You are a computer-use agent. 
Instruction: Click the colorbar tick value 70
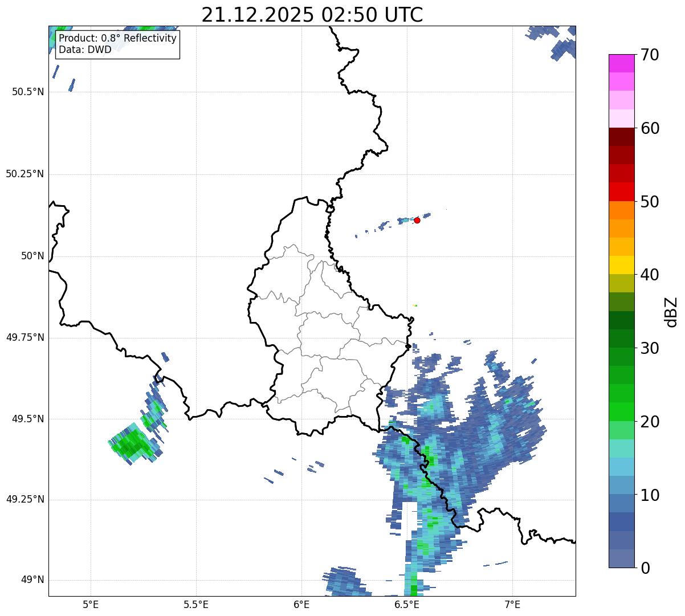tap(650, 55)
